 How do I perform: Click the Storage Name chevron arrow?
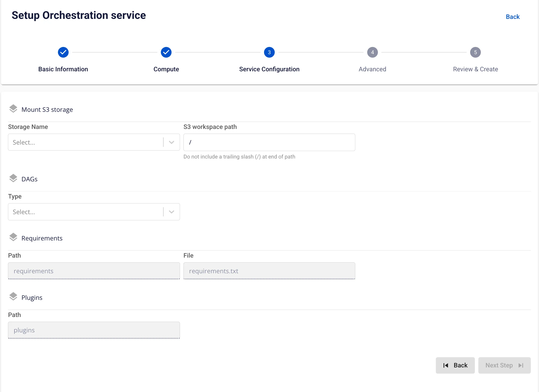(171, 142)
